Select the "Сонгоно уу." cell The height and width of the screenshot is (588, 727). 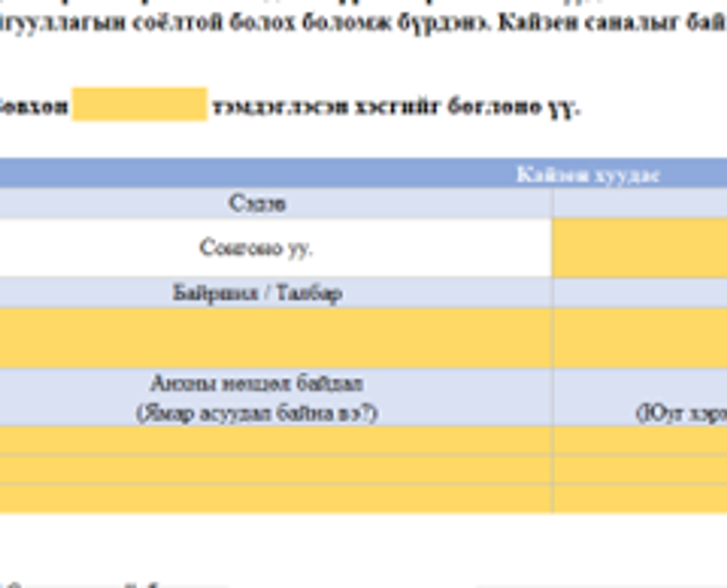(x=256, y=248)
